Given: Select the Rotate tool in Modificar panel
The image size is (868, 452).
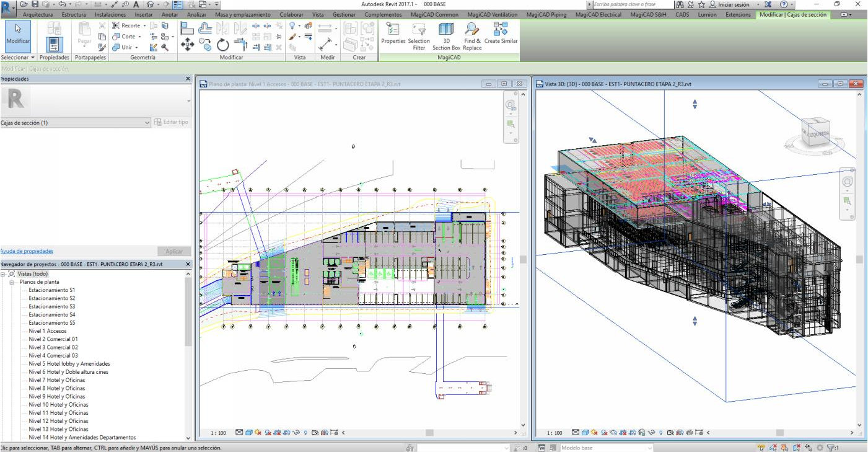Looking at the screenshot, I should point(223,45).
